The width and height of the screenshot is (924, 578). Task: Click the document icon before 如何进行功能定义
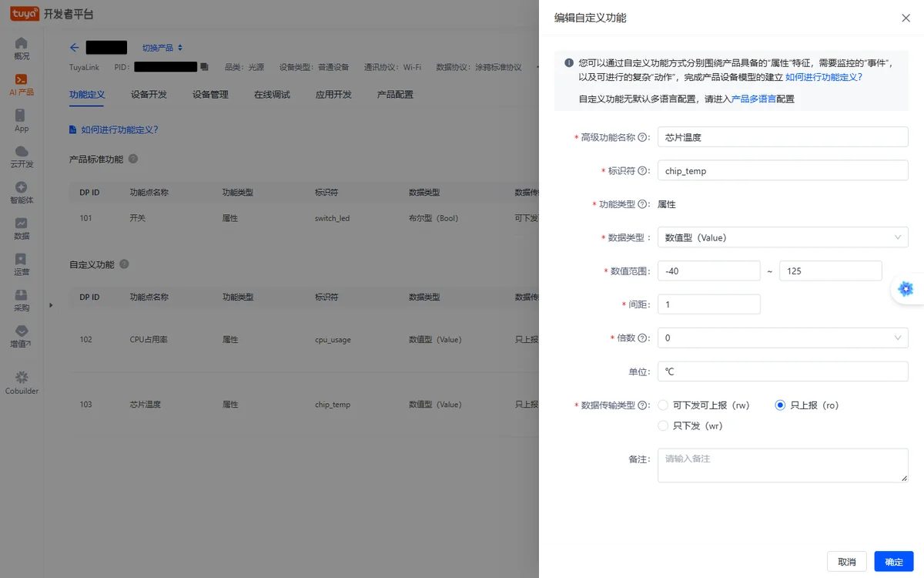pos(73,129)
